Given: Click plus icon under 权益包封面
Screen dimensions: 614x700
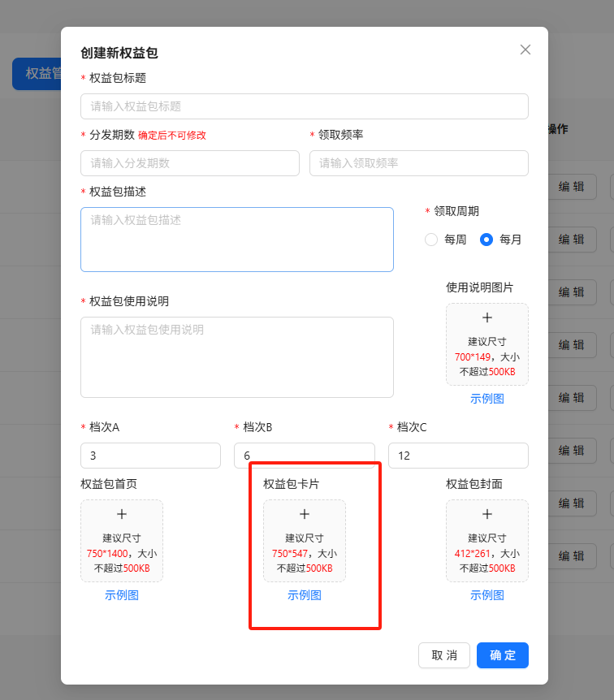Looking at the screenshot, I should [487, 514].
